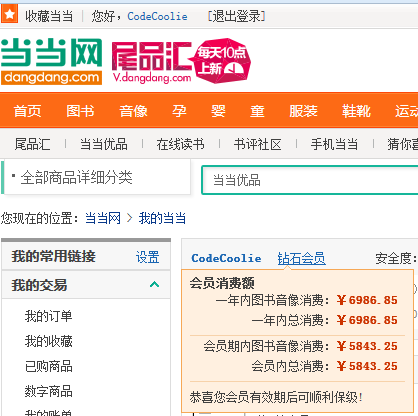Click 一年内总消费 amount ¥6986.85
This screenshot has width=418, height=416.
point(367,320)
